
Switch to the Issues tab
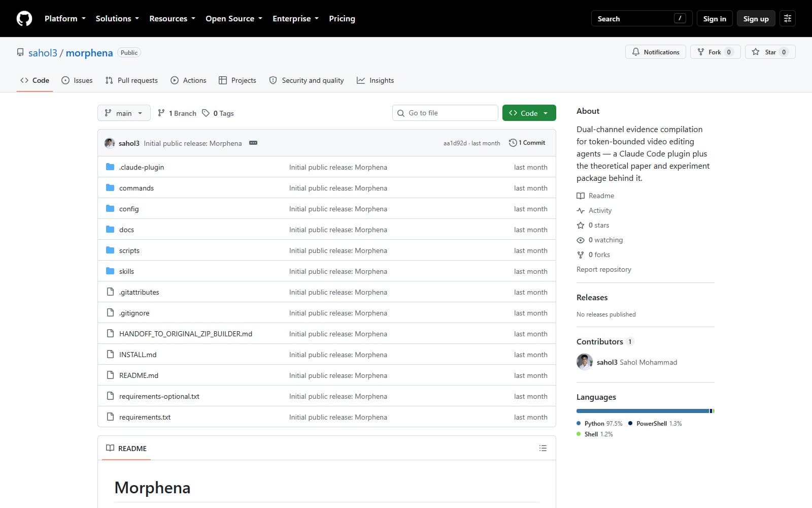[x=77, y=80]
